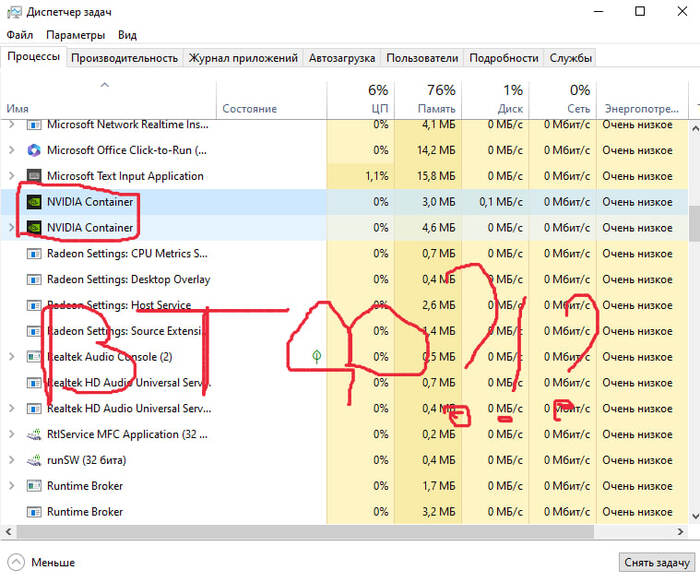The width and height of the screenshot is (700, 582).
Task: Open the Файл menu
Action: 20,35
